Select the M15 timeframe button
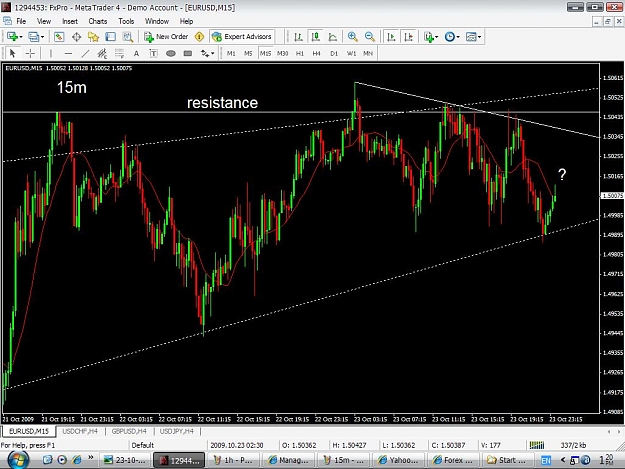625x469 pixels. [x=265, y=53]
